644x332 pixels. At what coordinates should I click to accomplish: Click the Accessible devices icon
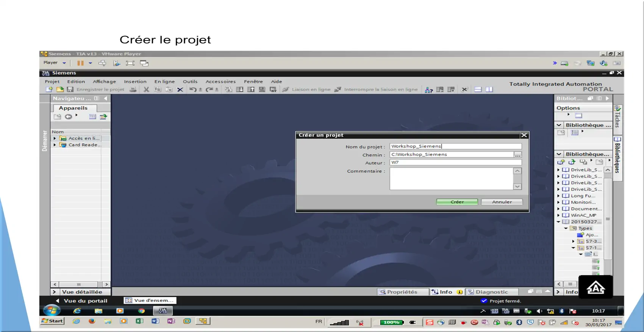[428, 90]
